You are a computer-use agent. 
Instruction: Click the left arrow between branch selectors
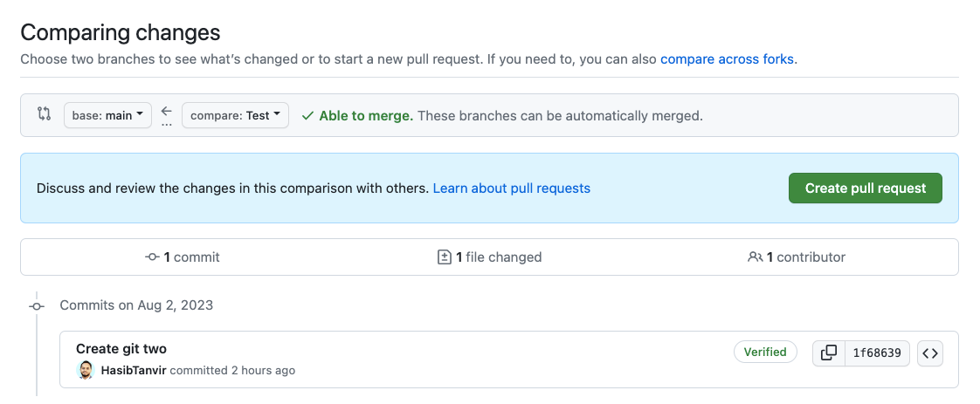pos(167,112)
